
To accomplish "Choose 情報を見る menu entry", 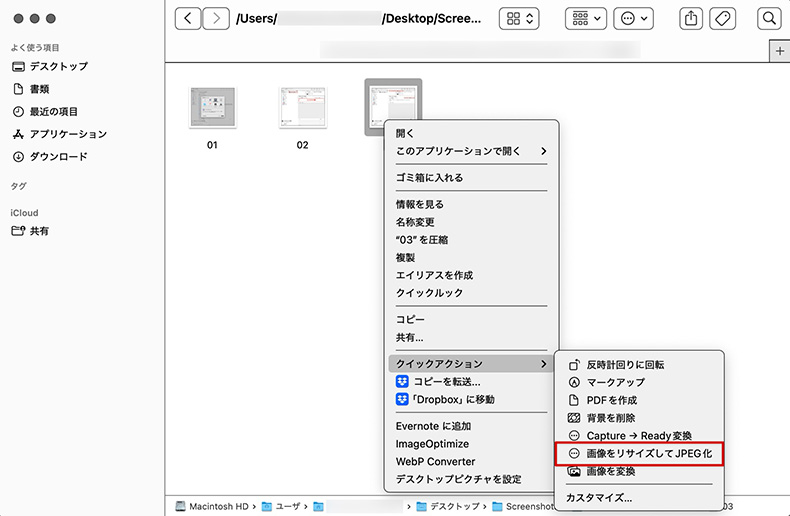I will click(x=472, y=205).
